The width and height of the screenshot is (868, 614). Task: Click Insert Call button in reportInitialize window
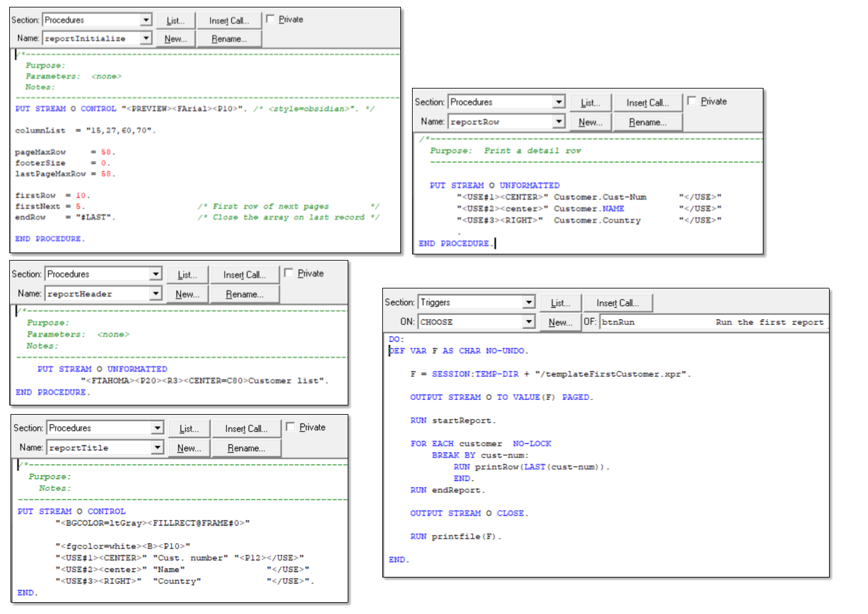pos(229,20)
